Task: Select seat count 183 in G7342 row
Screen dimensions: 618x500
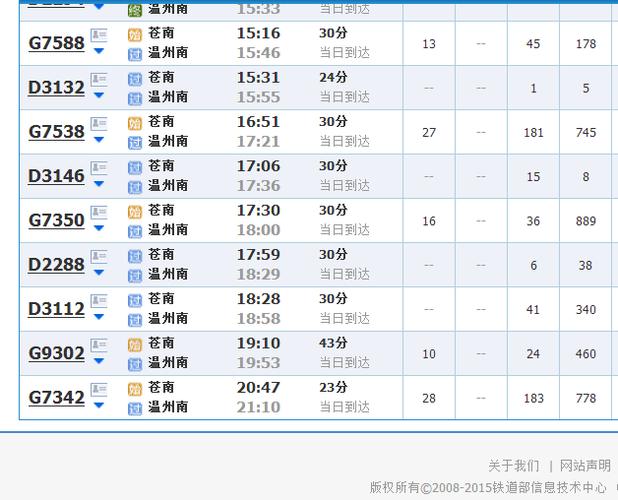Action: (533, 398)
